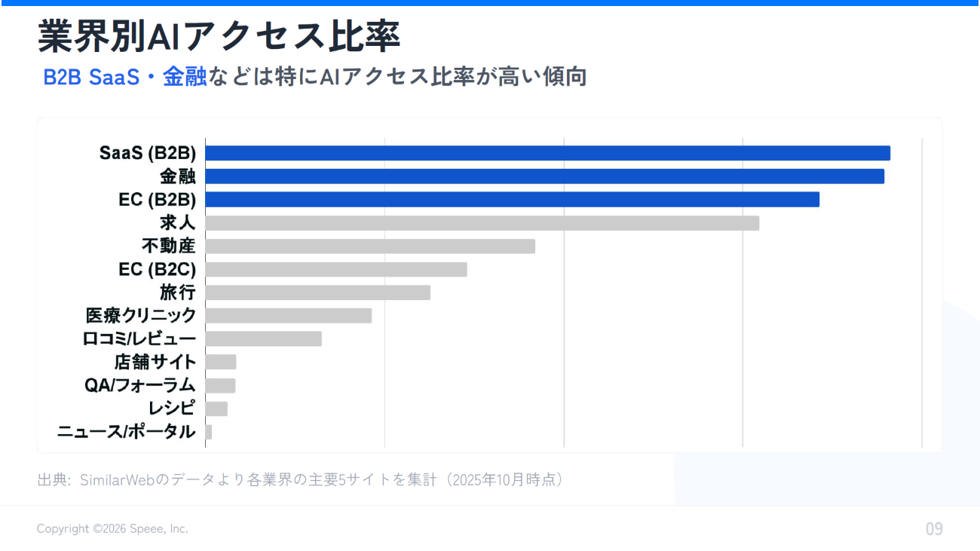Click the SaaS (B2B) blue bar

point(547,153)
